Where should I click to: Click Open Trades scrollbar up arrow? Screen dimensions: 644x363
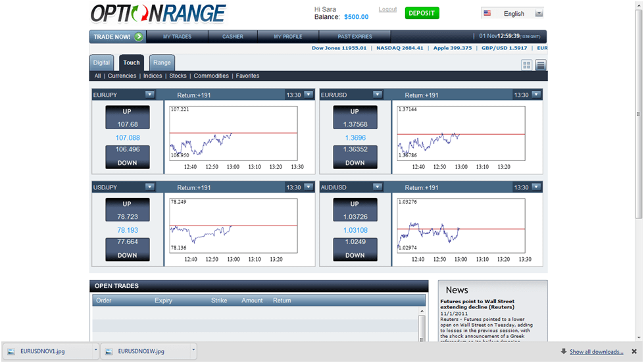(x=422, y=311)
